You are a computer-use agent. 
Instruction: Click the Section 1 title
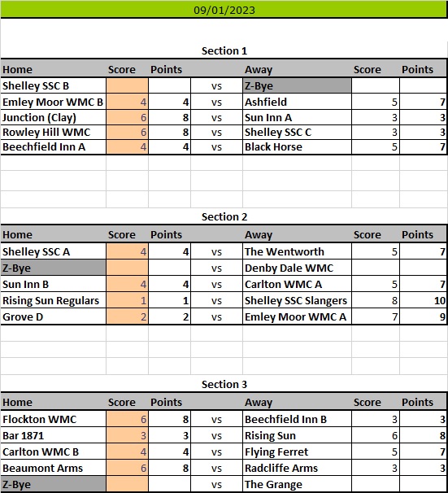coord(224,51)
